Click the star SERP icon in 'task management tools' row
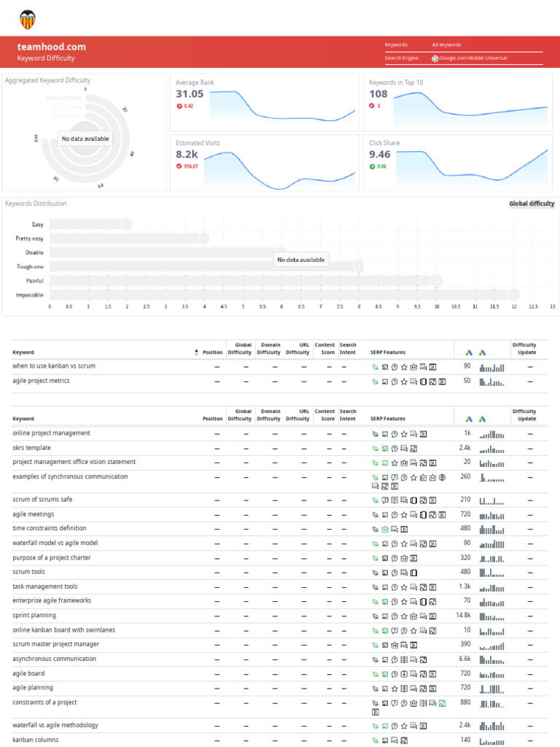The image size is (560, 747). (x=404, y=588)
